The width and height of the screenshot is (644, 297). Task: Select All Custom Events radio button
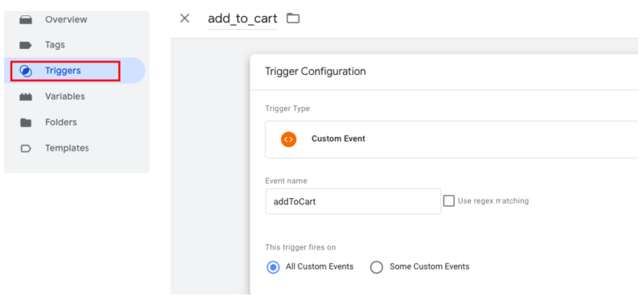pyautogui.click(x=273, y=267)
